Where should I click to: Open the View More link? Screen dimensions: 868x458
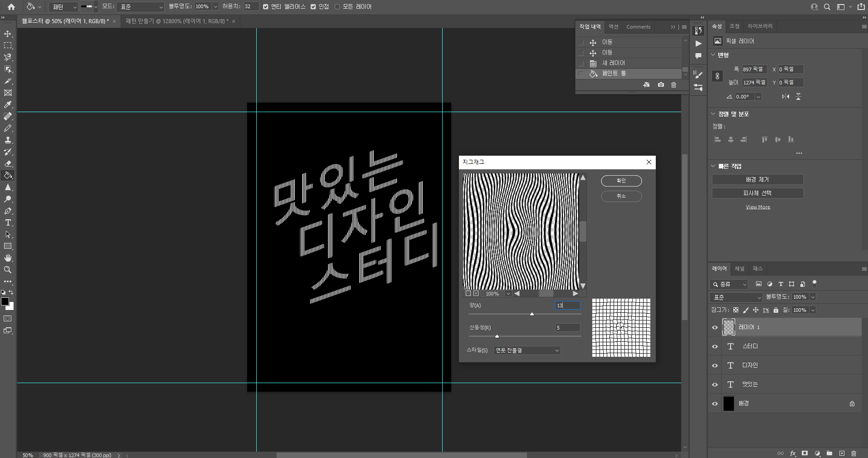click(758, 207)
